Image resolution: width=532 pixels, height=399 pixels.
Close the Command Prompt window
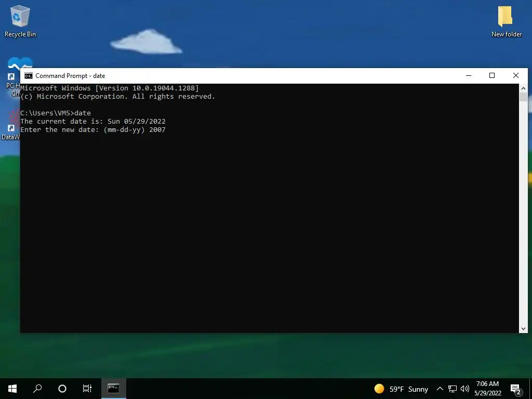516,76
